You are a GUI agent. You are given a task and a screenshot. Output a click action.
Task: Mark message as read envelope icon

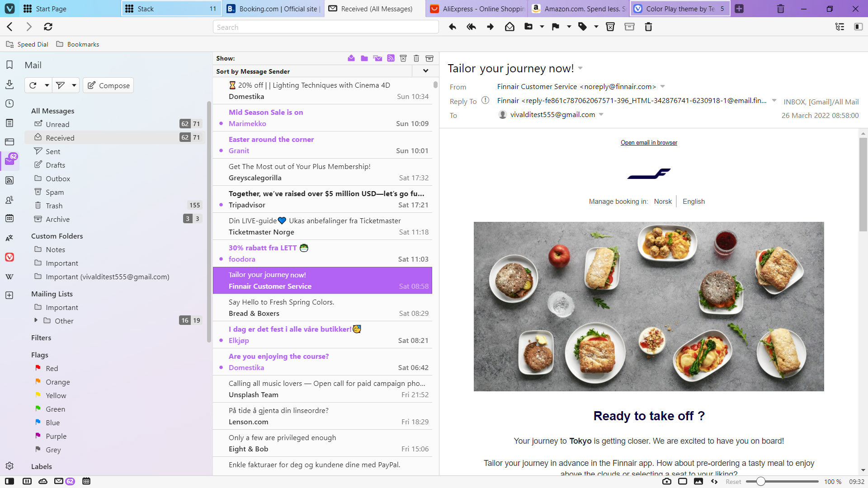509,27
